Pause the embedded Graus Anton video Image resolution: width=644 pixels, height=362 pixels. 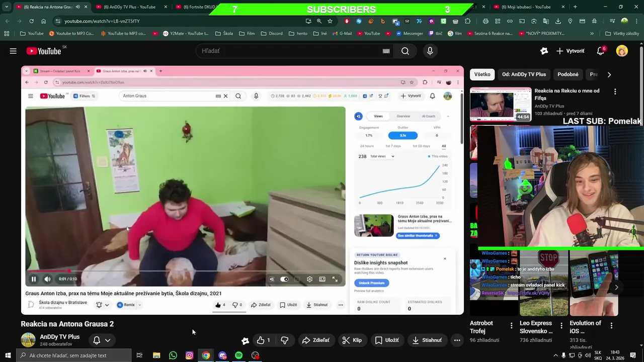pos(34,279)
